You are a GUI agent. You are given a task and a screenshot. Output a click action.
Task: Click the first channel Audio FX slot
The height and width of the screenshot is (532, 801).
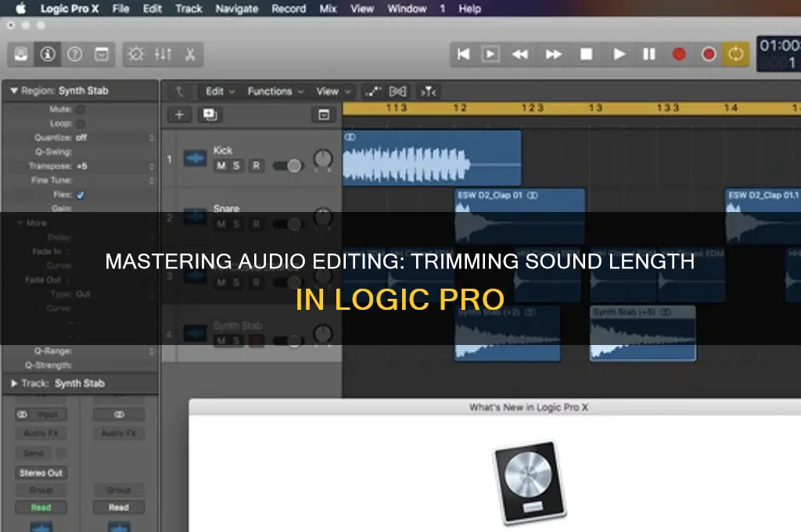[41, 433]
